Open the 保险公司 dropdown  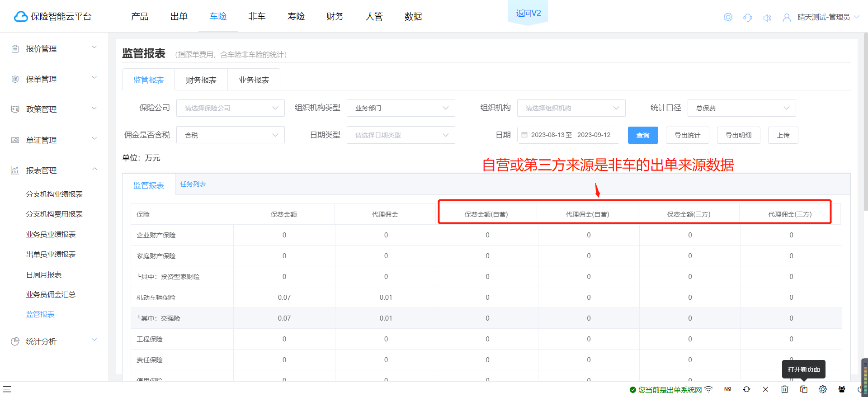point(231,108)
